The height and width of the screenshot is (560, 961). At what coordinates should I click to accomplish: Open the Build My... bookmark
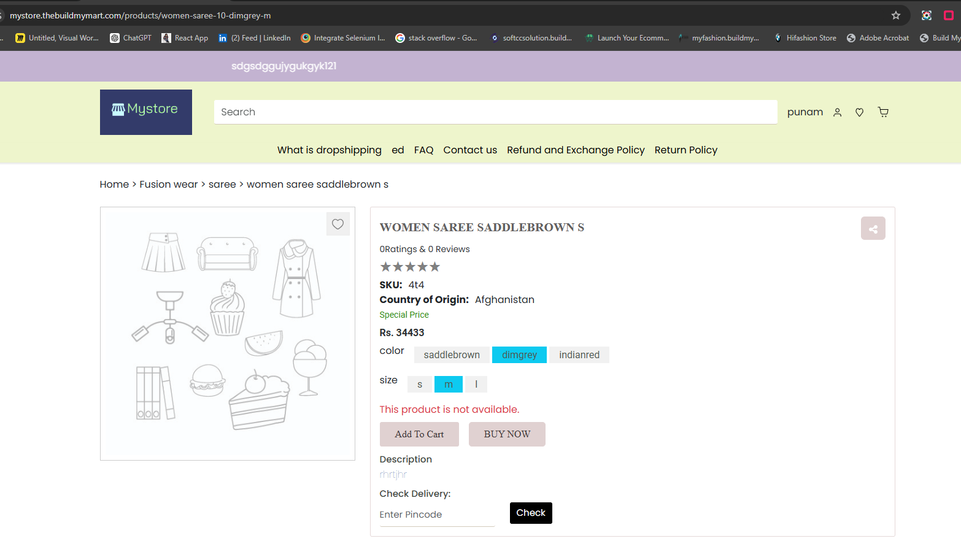point(940,38)
